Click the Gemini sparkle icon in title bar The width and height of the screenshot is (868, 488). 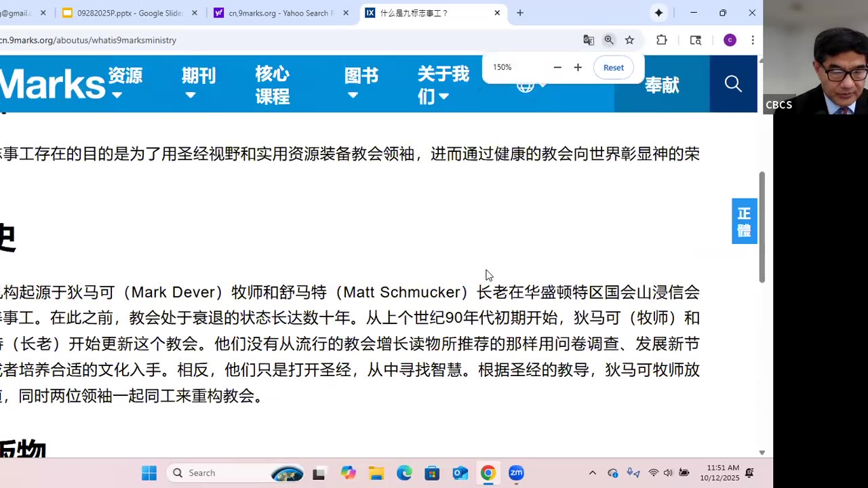pos(658,13)
